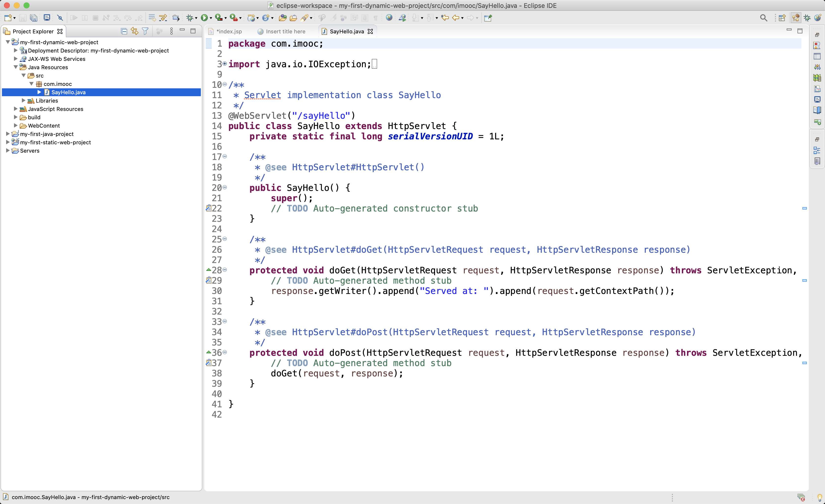This screenshot has height=504, width=825.
Task: Open the Markers view icon in right trim
Action: (817, 45)
